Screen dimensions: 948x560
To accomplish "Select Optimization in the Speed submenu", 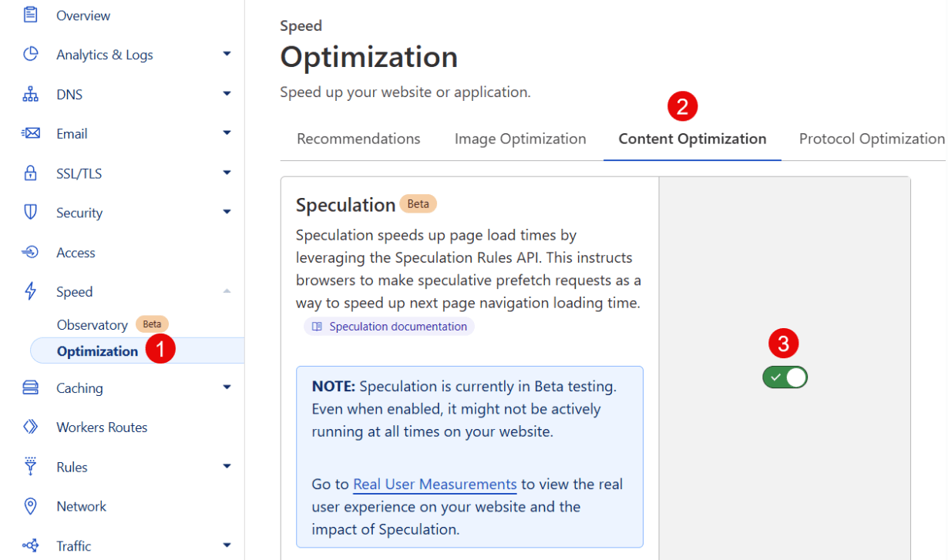I will (x=97, y=351).
